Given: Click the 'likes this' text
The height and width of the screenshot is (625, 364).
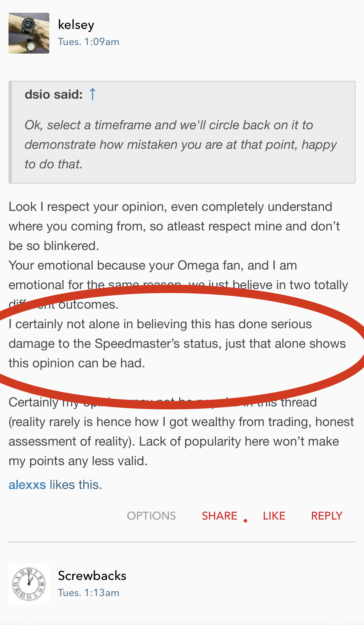Looking at the screenshot, I should click(x=76, y=485).
